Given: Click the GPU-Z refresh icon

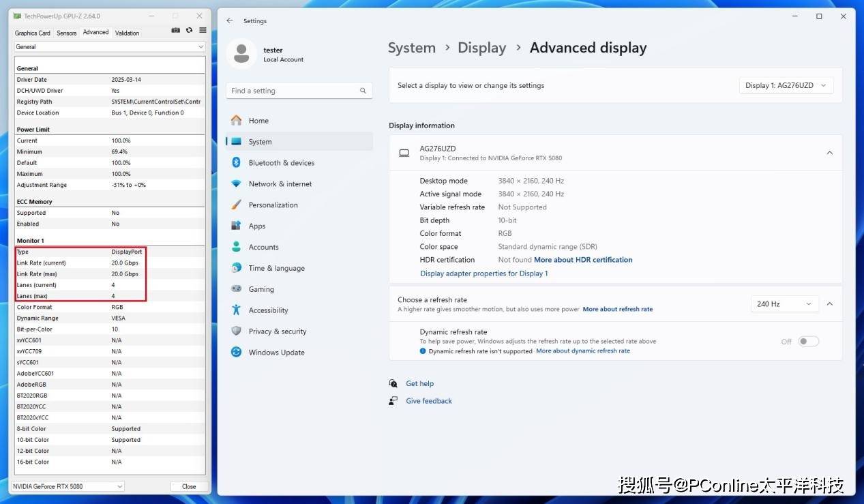Looking at the screenshot, I should click(x=189, y=31).
